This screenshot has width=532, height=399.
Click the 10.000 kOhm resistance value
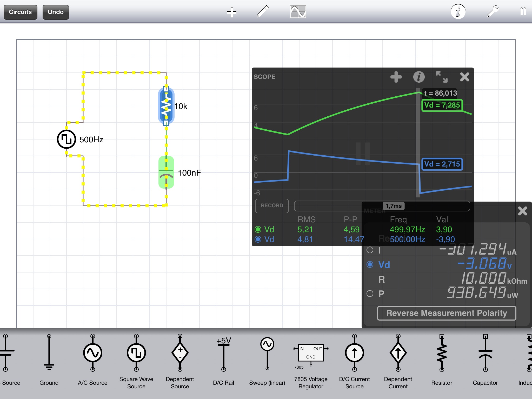(x=494, y=278)
